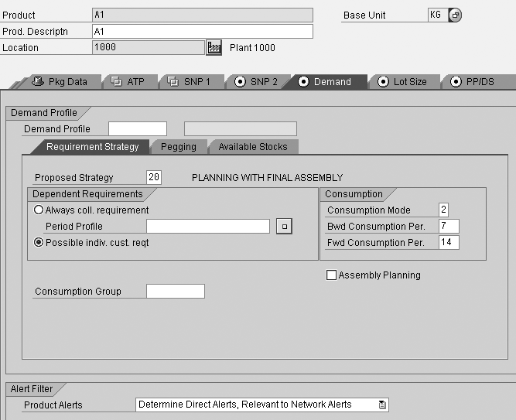Go to the Lot Size tab
Image resolution: width=516 pixels, height=420 pixels.
point(404,82)
